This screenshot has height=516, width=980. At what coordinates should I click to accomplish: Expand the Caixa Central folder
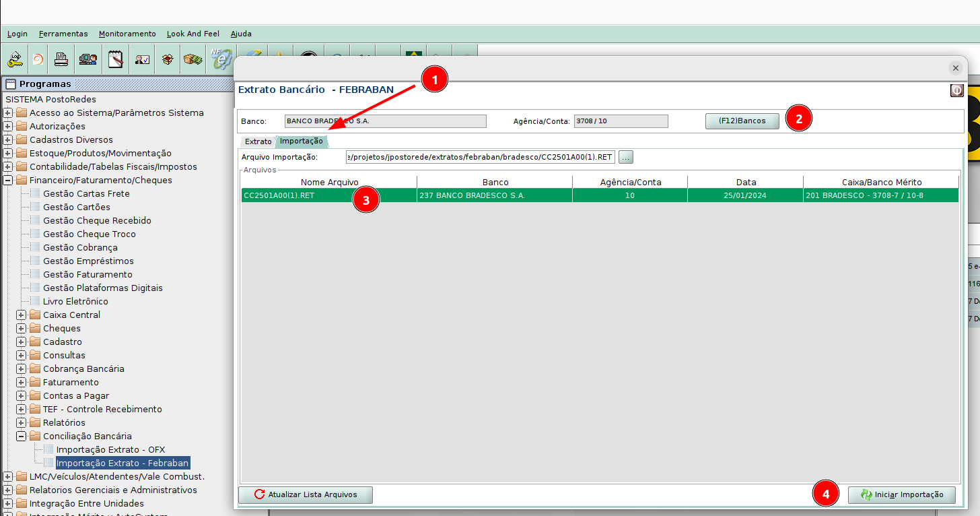pos(22,315)
